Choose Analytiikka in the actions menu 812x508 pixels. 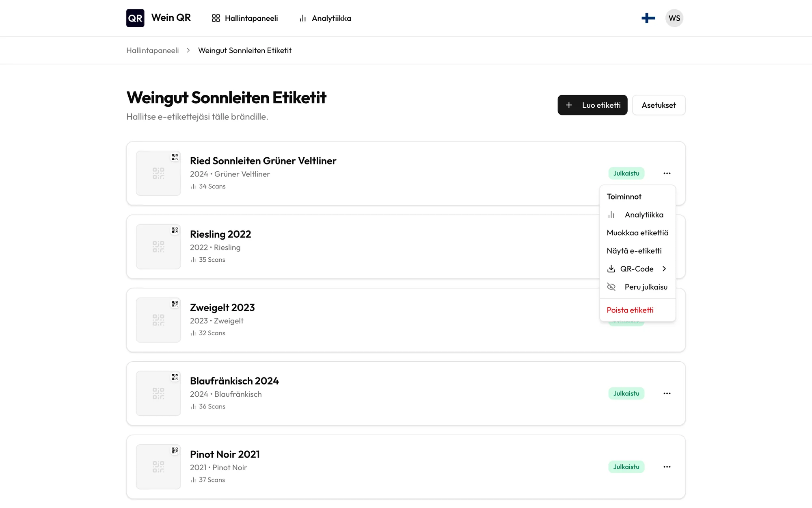[637, 215]
